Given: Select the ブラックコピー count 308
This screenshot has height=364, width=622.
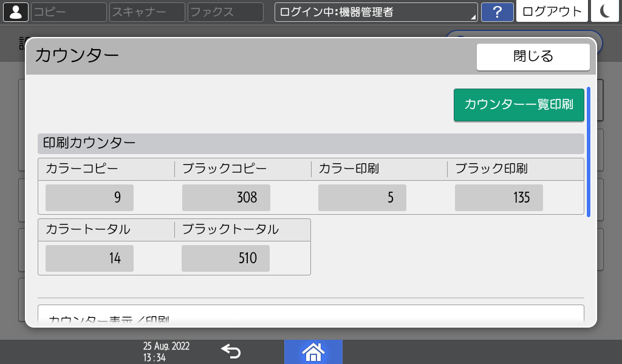Looking at the screenshot, I should (x=225, y=197).
